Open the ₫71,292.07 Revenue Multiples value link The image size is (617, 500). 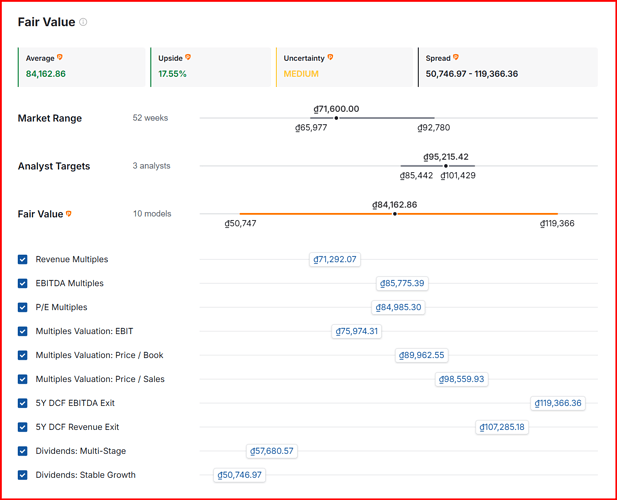point(335,260)
